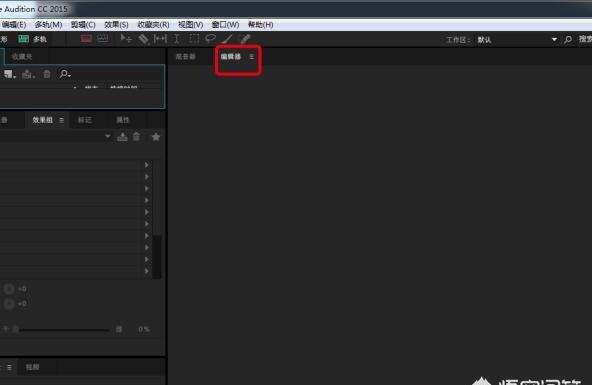Favorite the effects rack preset via star icon
592x385 pixels.
[x=156, y=137]
